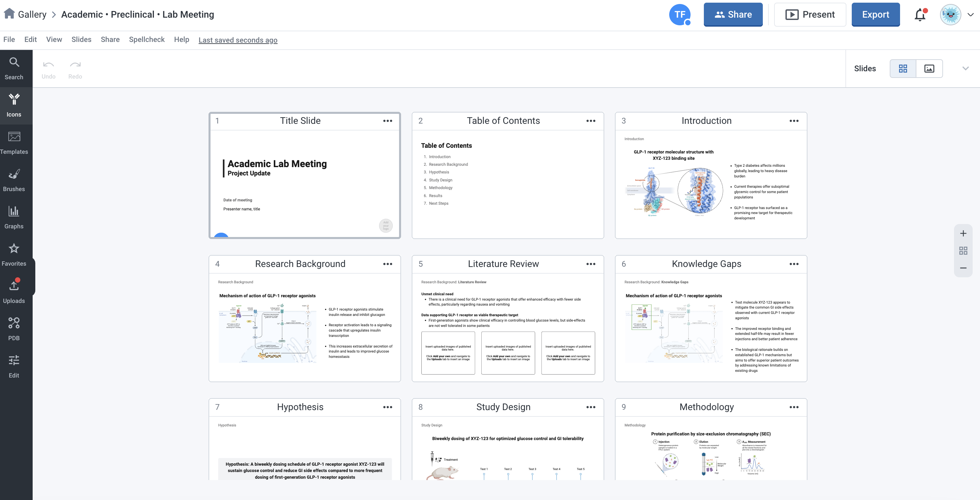The height and width of the screenshot is (500, 980).
Task: Click the Export button
Action: point(875,15)
